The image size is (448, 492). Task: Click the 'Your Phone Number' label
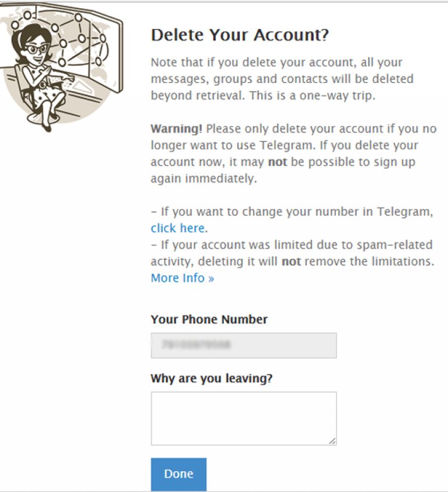(209, 319)
